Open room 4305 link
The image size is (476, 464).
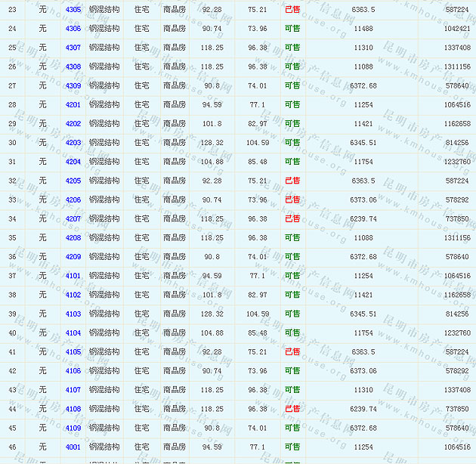(x=73, y=10)
